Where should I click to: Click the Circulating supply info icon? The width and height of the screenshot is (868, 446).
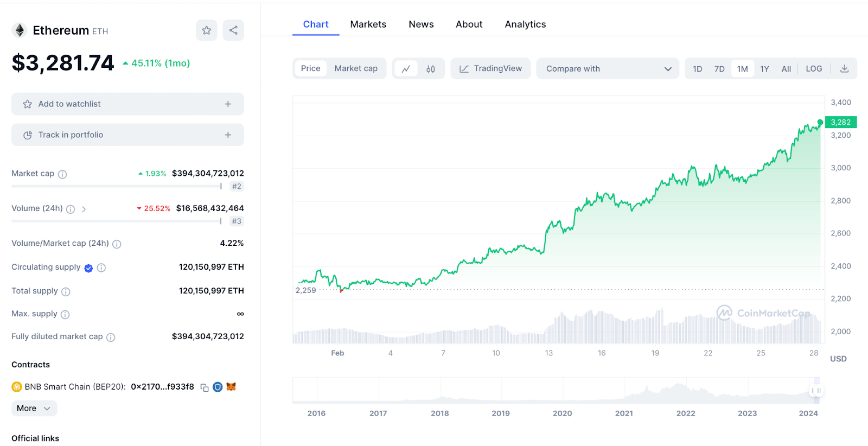click(x=101, y=267)
